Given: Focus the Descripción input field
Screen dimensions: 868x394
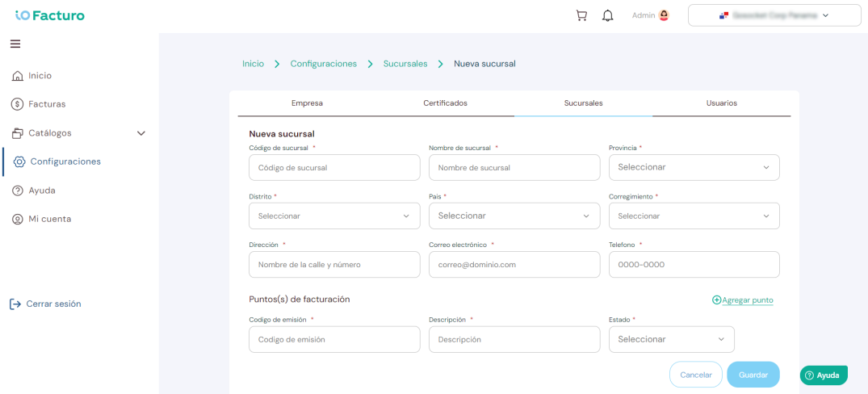Looking at the screenshot, I should click(x=514, y=339).
